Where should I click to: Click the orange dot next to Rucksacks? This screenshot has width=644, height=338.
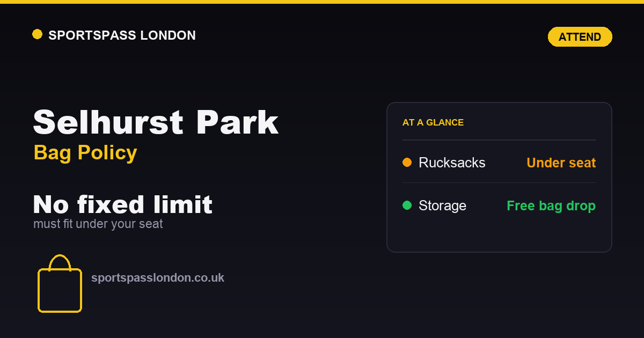tap(407, 162)
